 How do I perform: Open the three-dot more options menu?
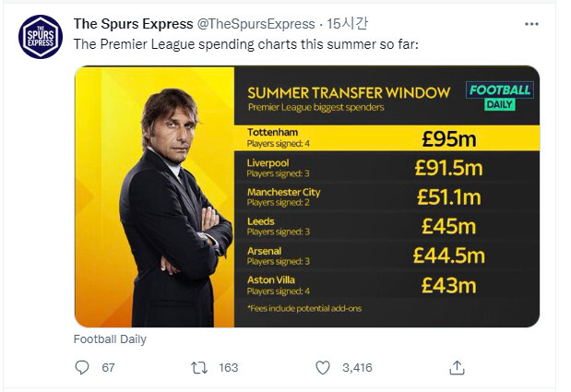pyautogui.click(x=531, y=24)
